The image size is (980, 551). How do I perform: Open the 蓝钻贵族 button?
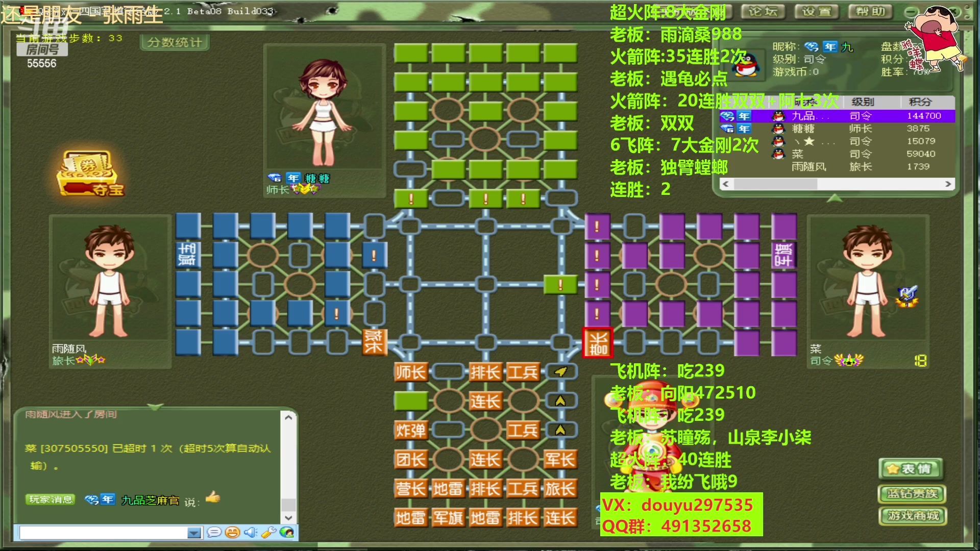[913, 493]
